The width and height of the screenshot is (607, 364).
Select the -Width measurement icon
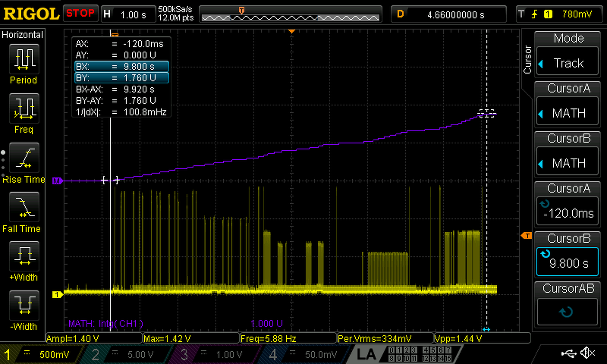click(x=23, y=306)
